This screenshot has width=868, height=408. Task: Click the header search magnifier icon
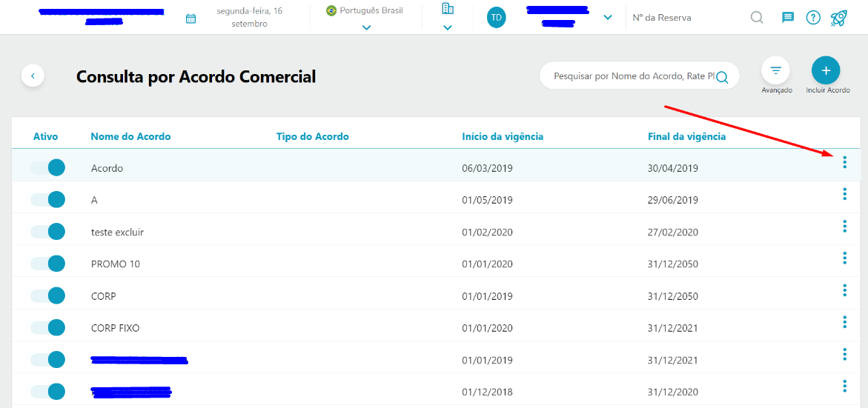pos(757,18)
